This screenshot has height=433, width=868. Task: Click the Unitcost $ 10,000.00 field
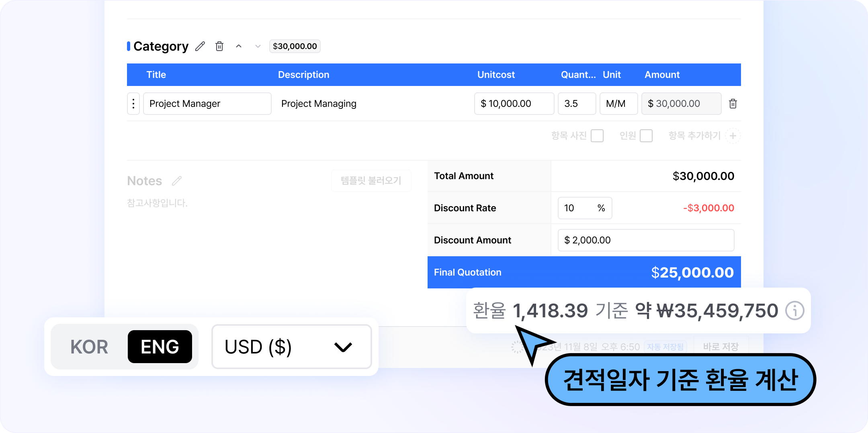[x=514, y=104]
